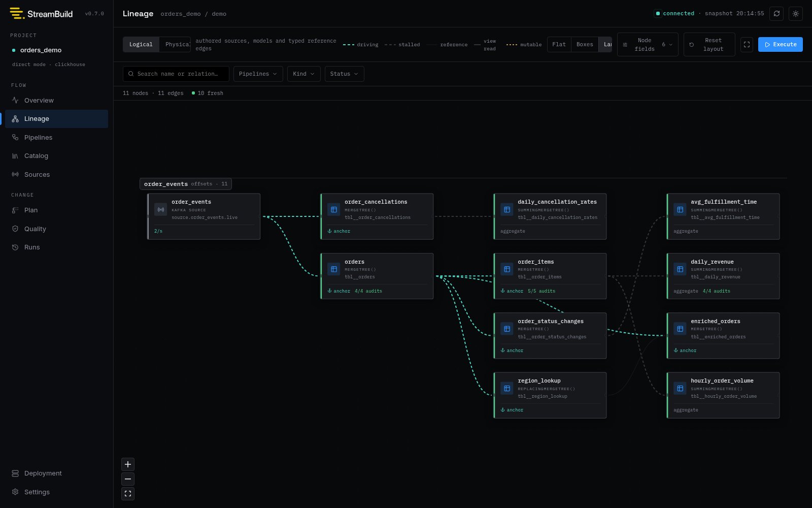Select the Lanes grouping mode
The height and width of the screenshot is (508, 812).
point(605,45)
